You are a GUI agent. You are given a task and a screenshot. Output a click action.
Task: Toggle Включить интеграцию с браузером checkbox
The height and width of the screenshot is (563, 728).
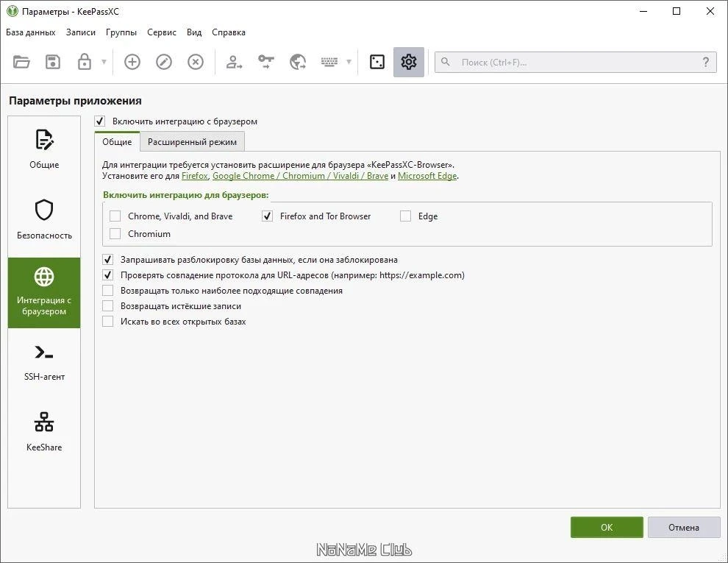[100, 121]
